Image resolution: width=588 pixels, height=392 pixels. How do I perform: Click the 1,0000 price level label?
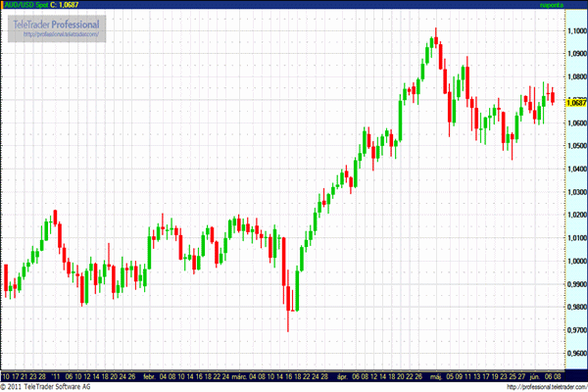pos(576,262)
